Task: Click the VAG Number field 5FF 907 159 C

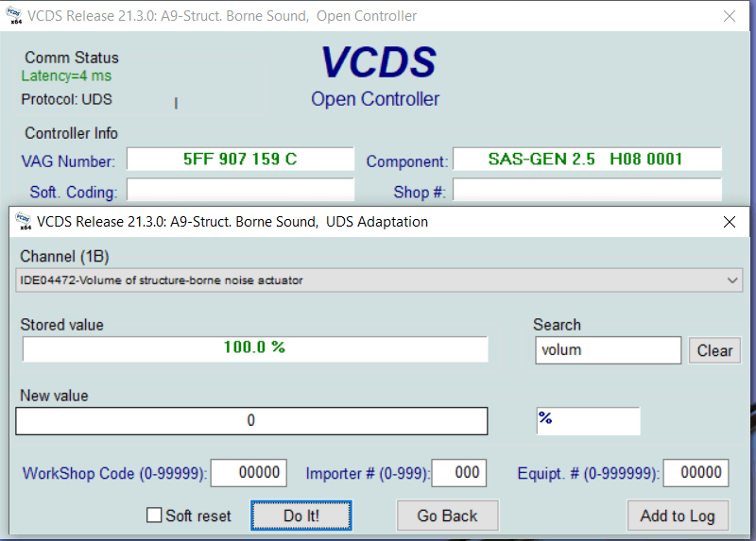Action: click(240, 159)
